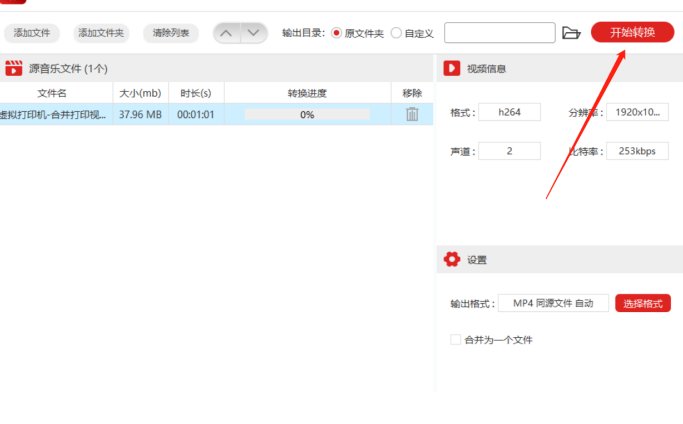The height and width of the screenshot is (424, 683).
Task: Click the output format field MP4 同源文件 自动
Action: tap(553, 303)
